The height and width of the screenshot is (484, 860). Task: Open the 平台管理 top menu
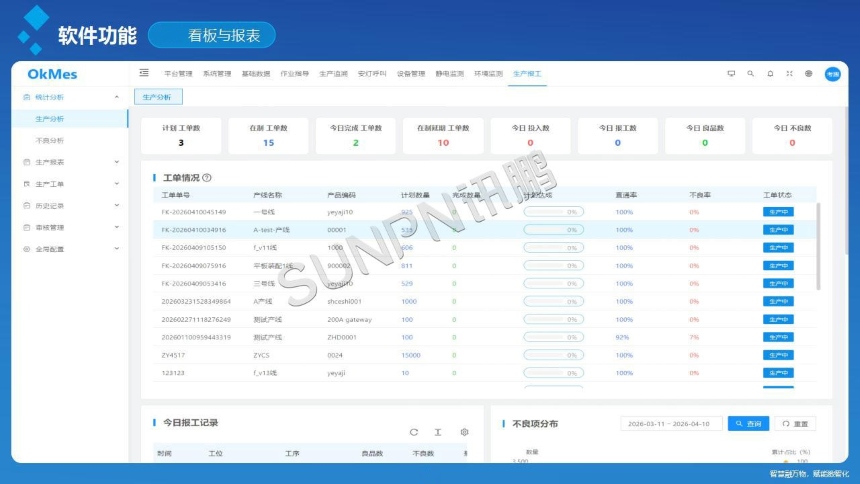click(178, 74)
